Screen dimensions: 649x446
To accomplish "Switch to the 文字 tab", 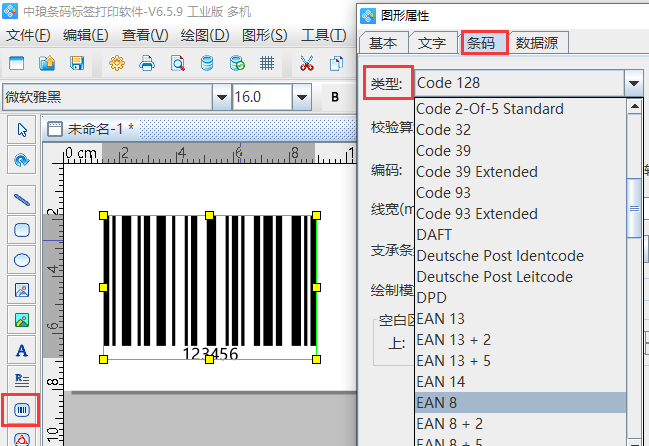I will click(x=432, y=43).
